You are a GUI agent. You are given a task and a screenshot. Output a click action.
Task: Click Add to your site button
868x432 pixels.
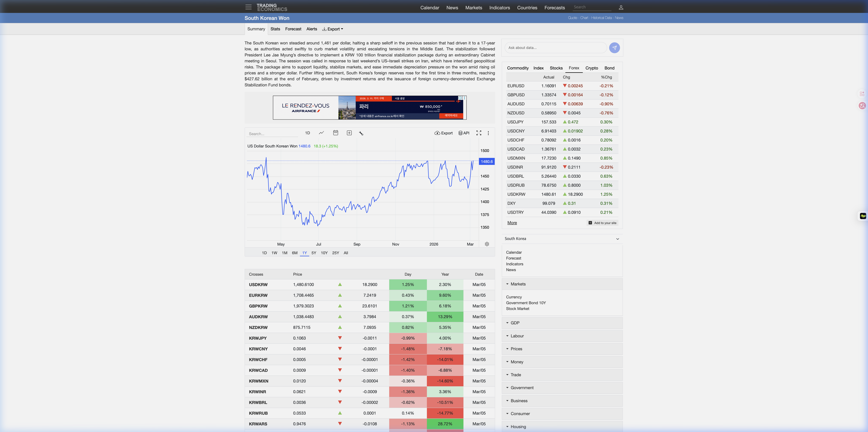[602, 223]
